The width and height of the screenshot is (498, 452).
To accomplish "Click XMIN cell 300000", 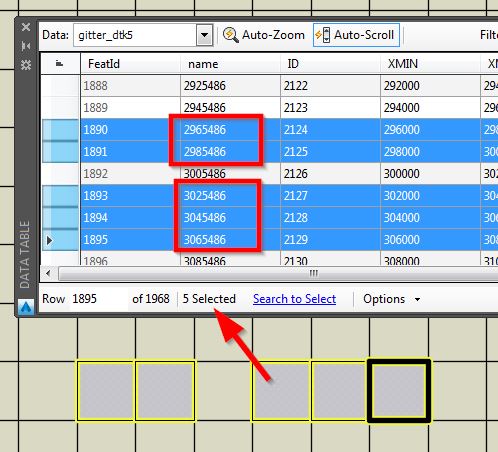I will point(430,174).
